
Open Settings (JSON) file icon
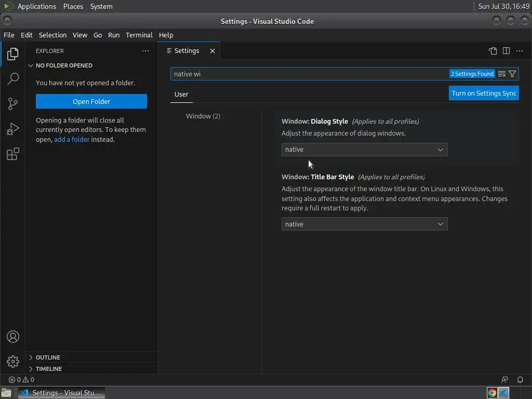tap(493, 51)
